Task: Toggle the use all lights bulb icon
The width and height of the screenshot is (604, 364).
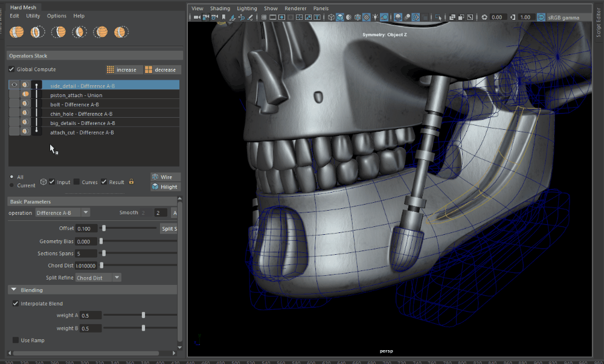Action: 374,18
